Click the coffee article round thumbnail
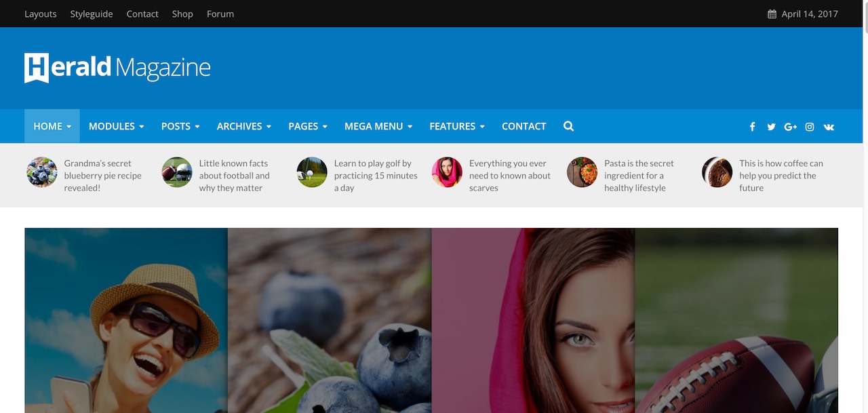Screen dimensions: 868x413 [717, 172]
